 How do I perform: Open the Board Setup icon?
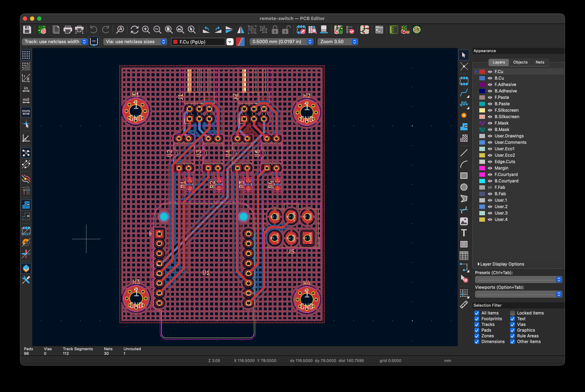pyautogui.click(x=42, y=30)
